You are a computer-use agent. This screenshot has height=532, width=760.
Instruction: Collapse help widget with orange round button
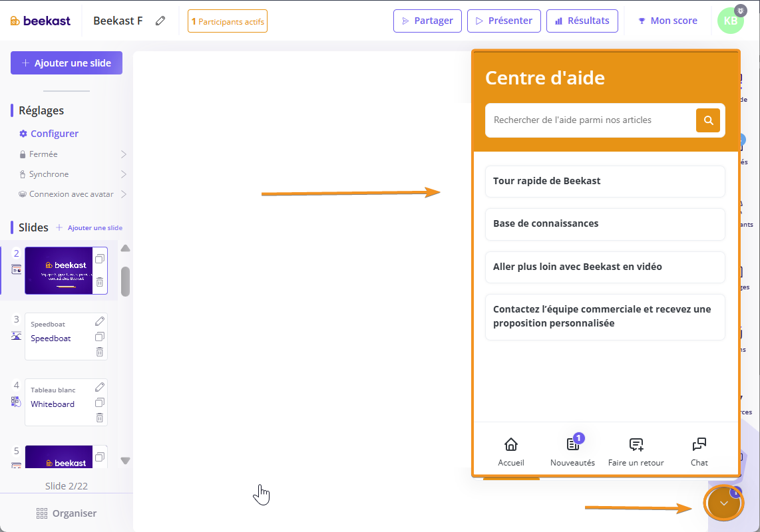[x=723, y=503]
